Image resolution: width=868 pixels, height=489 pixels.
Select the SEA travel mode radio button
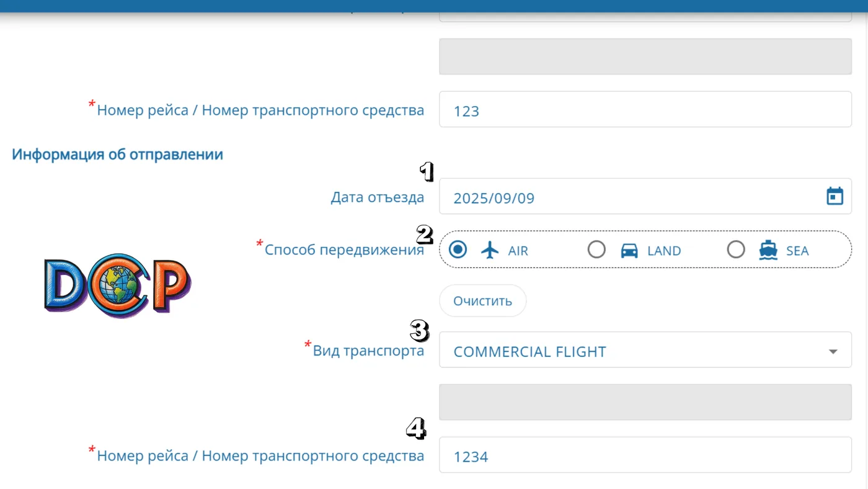[736, 249]
